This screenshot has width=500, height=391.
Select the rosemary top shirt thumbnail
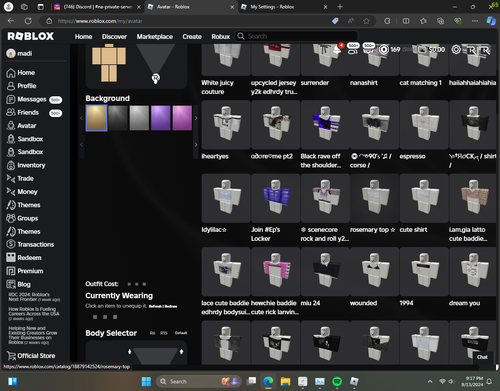coord(374,198)
